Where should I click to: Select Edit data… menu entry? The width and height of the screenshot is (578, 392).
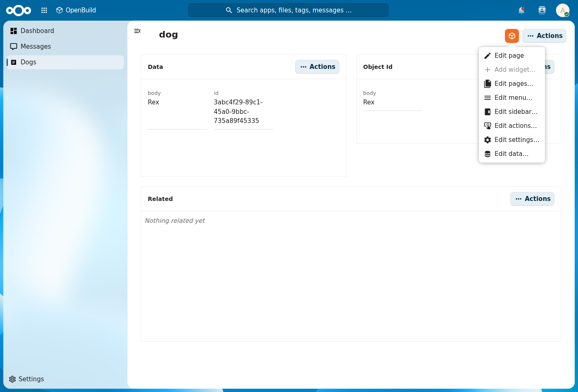pos(512,154)
